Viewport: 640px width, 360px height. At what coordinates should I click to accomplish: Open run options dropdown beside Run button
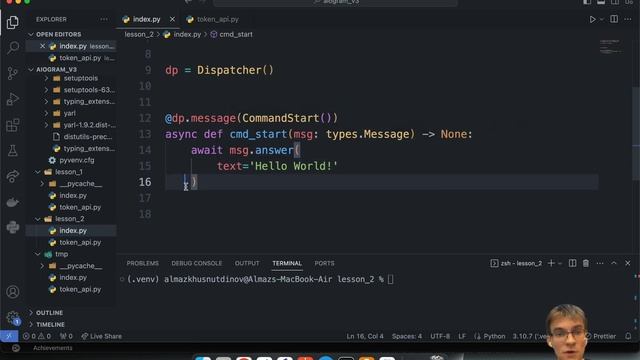point(602,19)
